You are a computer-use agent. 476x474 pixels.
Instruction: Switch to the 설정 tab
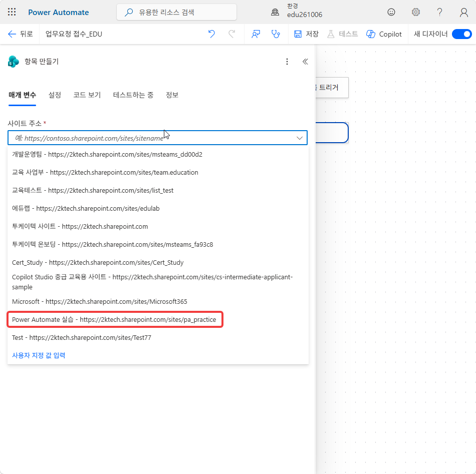(x=55, y=95)
